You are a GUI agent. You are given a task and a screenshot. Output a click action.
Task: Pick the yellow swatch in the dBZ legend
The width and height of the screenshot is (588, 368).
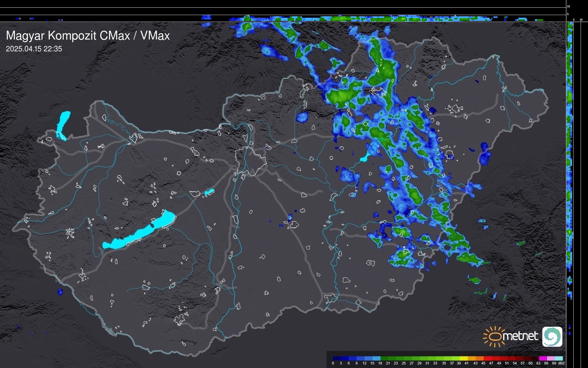[464, 359]
